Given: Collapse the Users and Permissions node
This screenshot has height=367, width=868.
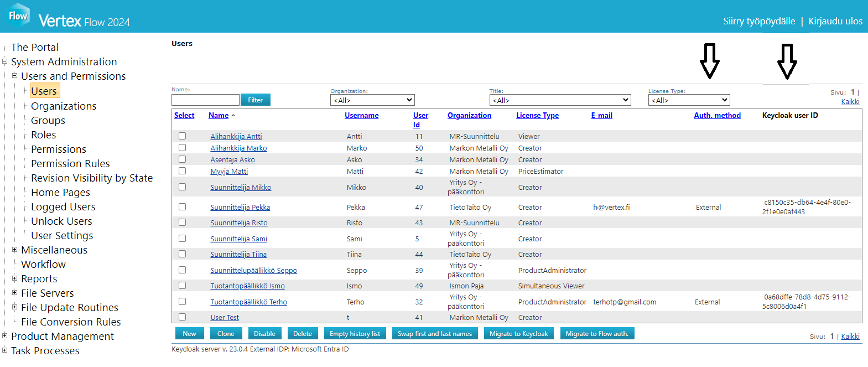Looking at the screenshot, I should pyautogui.click(x=15, y=76).
